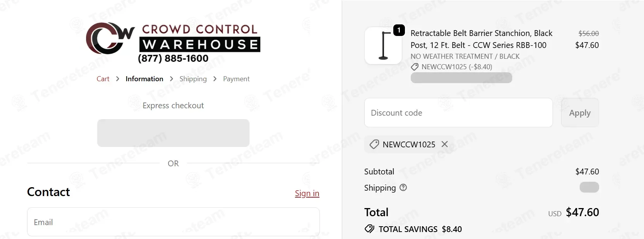This screenshot has height=239, width=644.
Task: Select the Shipping breadcrumb step
Action: tap(193, 79)
